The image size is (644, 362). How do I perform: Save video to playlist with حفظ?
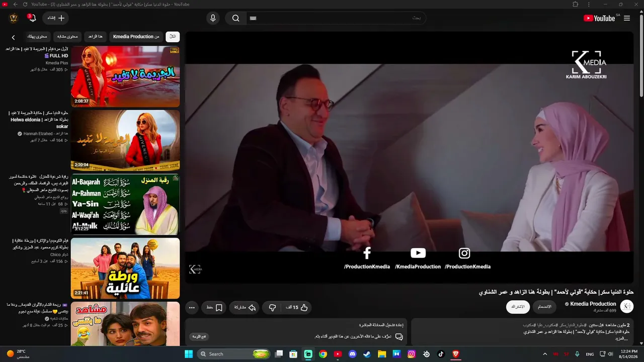(214, 307)
